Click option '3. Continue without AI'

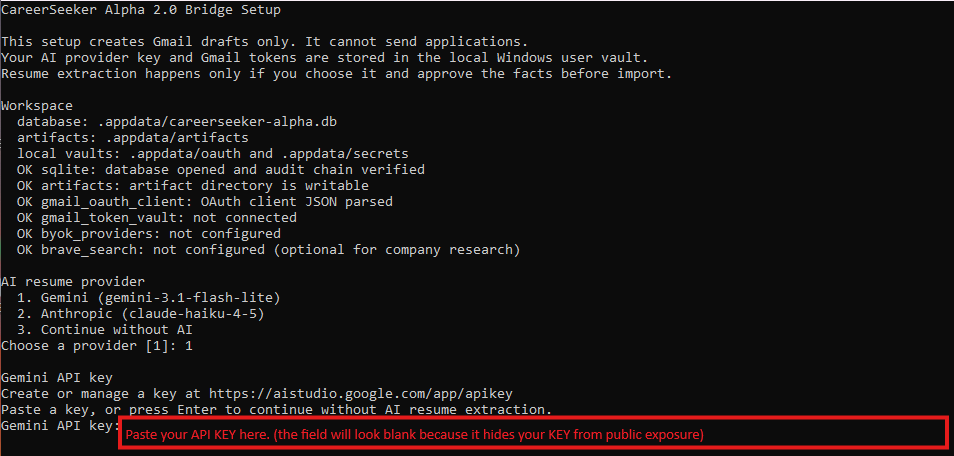pos(105,330)
